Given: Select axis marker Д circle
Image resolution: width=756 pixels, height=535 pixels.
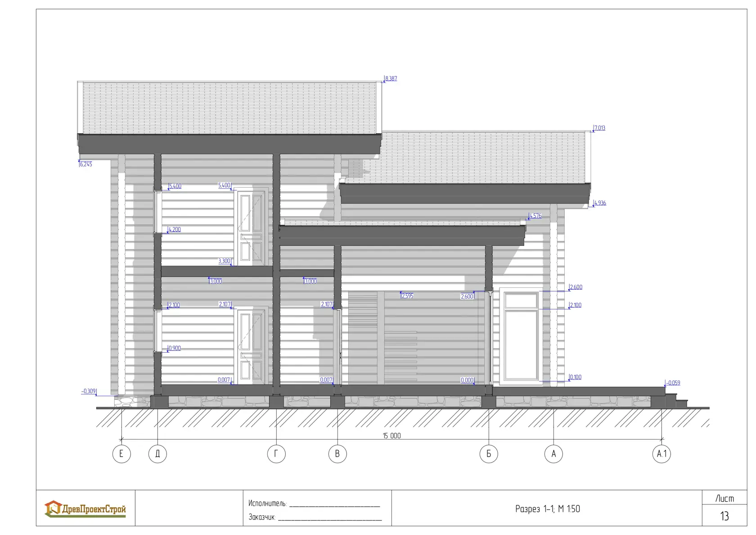Looking at the screenshot, I should click(x=157, y=453).
